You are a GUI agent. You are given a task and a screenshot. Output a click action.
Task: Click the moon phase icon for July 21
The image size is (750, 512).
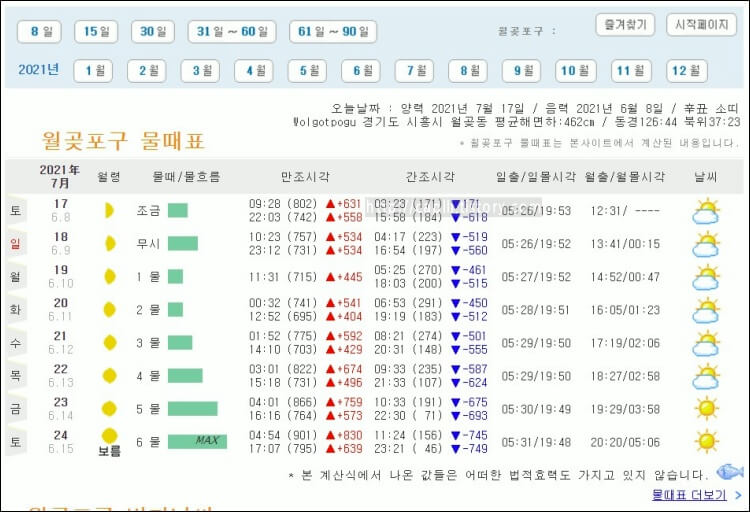(110, 343)
